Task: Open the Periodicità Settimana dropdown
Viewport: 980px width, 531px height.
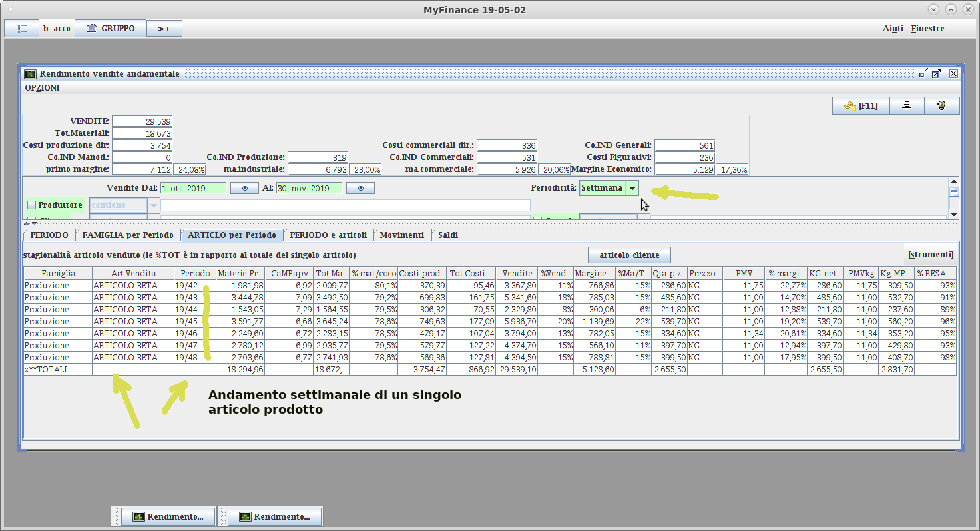Action: pos(632,189)
